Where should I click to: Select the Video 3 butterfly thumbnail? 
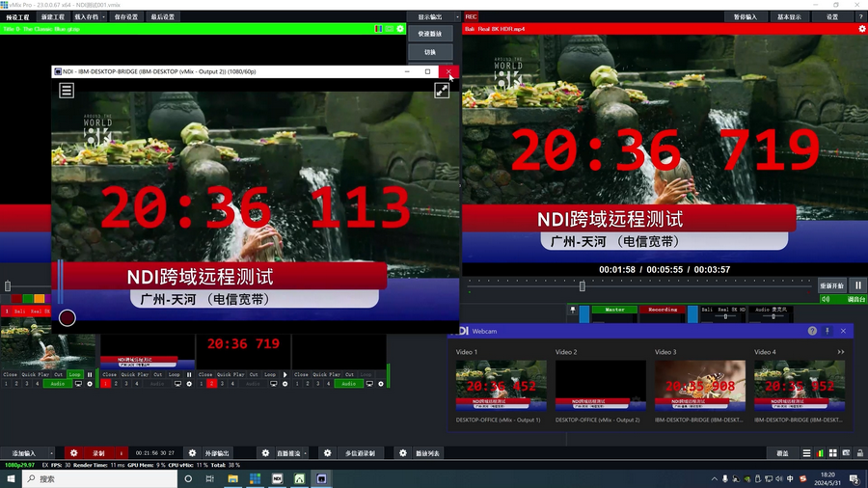(x=699, y=386)
